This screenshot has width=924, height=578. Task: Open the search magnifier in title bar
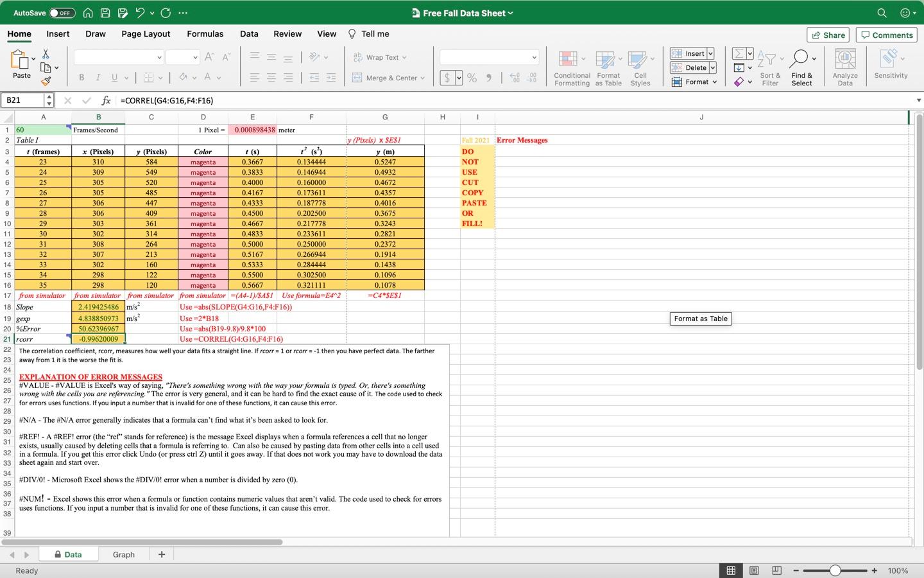coord(882,13)
